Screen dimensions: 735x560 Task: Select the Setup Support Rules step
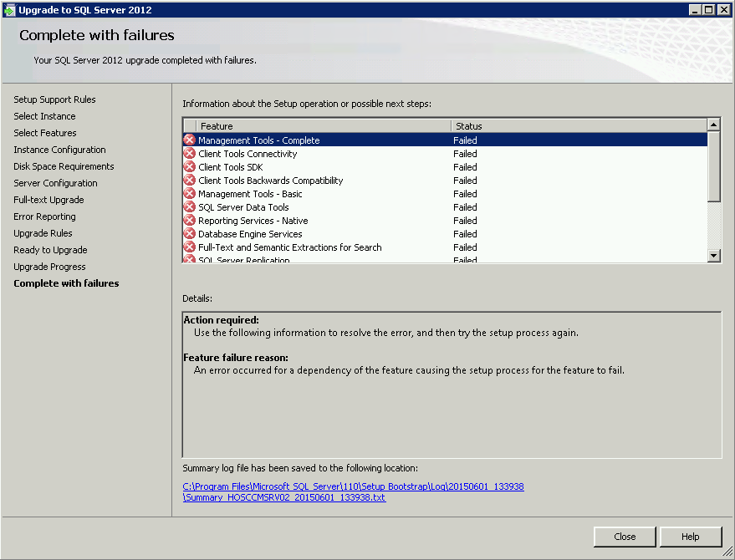(x=54, y=99)
